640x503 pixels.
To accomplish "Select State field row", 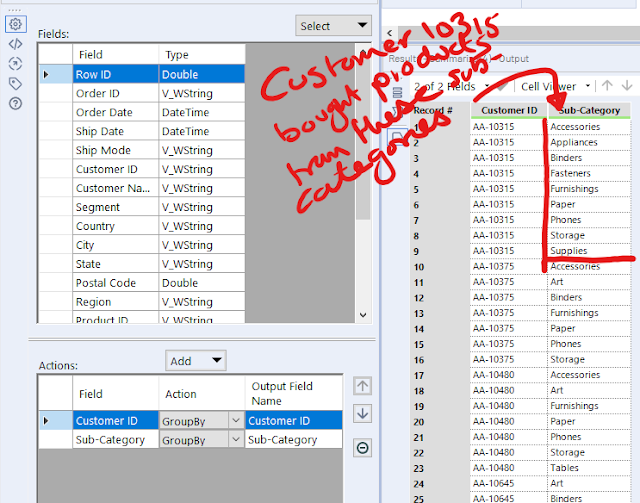I will tap(142, 264).
